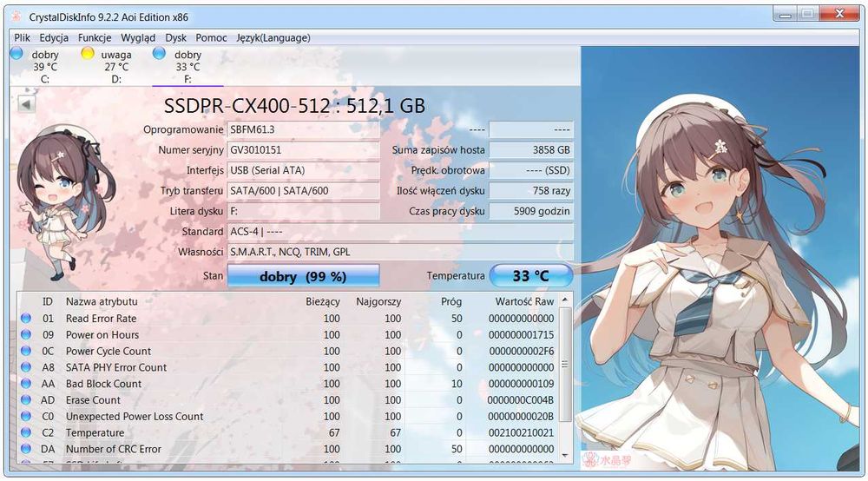868x481 pixels.
Task: Click status orb for Power Cycle Count
Action: [x=25, y=351]
